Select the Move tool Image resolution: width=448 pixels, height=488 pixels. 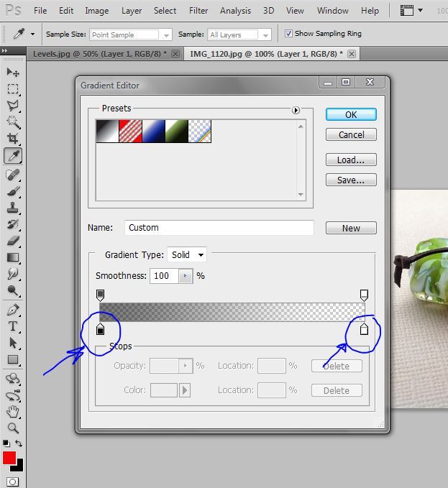tap(13, 73)
